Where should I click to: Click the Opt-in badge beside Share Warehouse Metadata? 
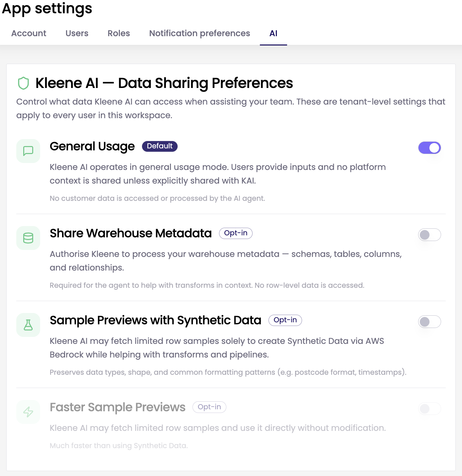236,233
